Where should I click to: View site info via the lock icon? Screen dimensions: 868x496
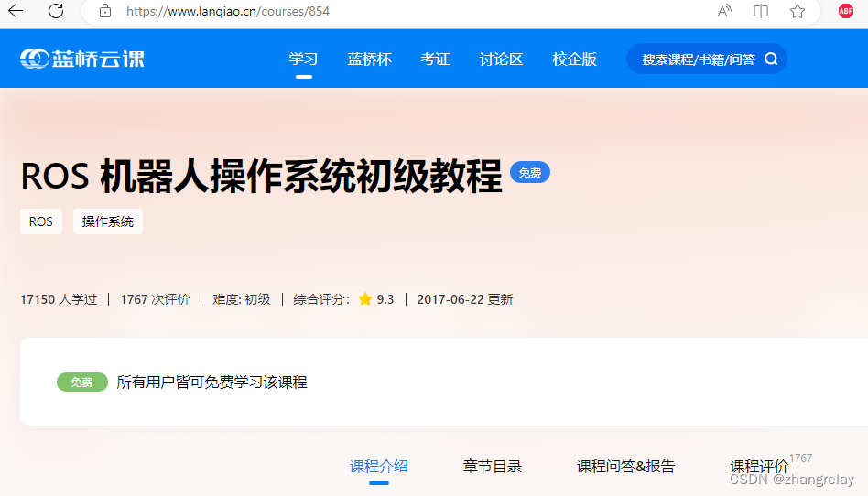click(105, 11)
